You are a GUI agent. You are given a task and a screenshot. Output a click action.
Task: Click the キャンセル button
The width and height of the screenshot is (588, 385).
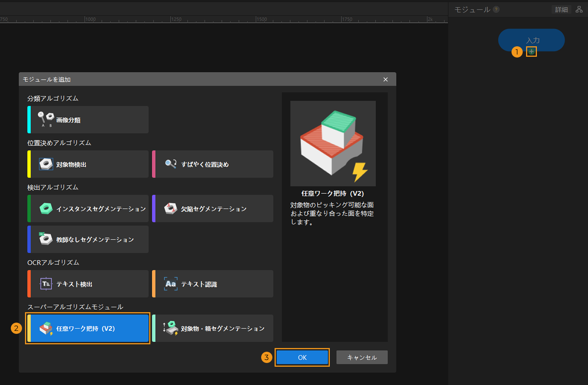[362, 357]
